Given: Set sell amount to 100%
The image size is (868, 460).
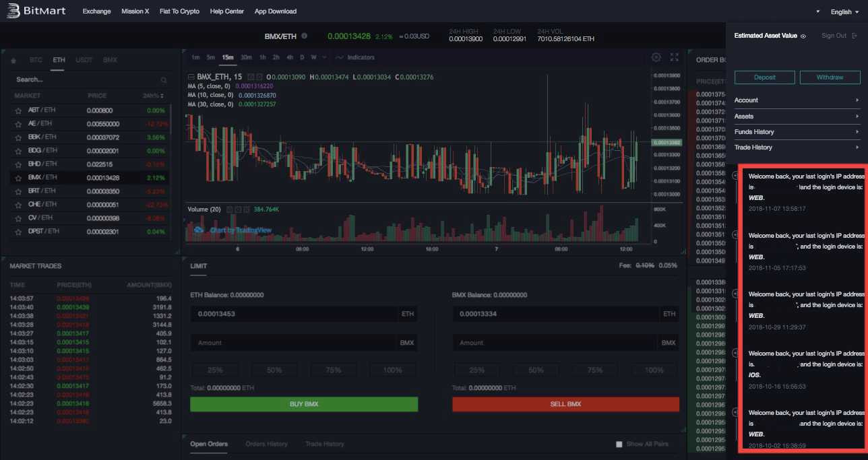Looking at the screenshot, I should tap(654, 370).
